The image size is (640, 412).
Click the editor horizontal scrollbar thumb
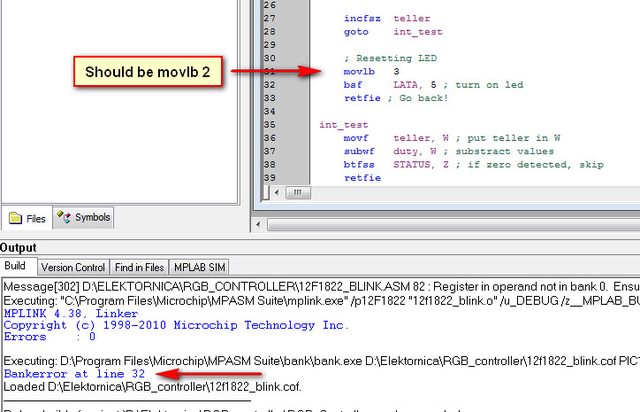coord(297,192)
